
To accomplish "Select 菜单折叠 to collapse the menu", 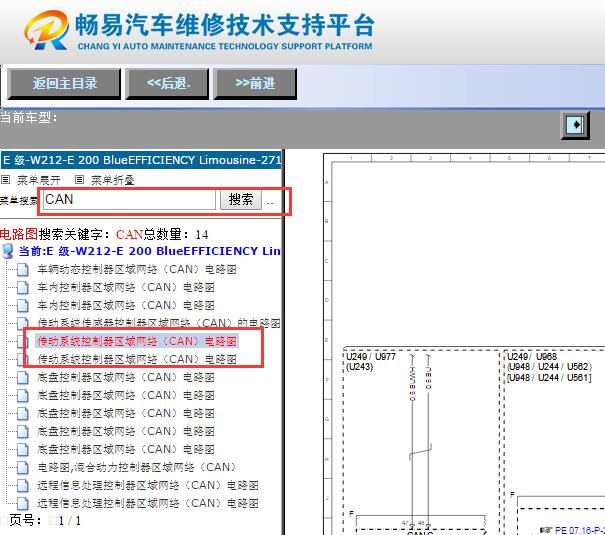I will pyautogui.click(x=113, y=180).
